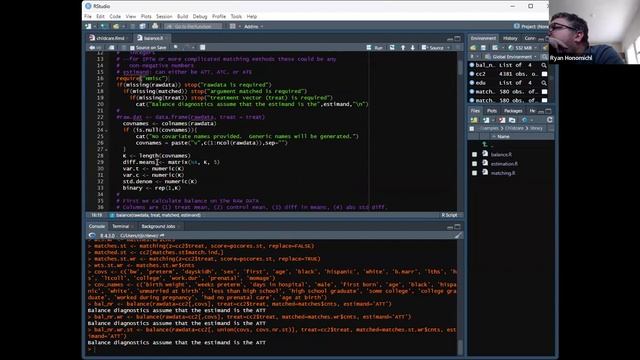Click the Print icon in main toolbar

[x=155, y=26]
